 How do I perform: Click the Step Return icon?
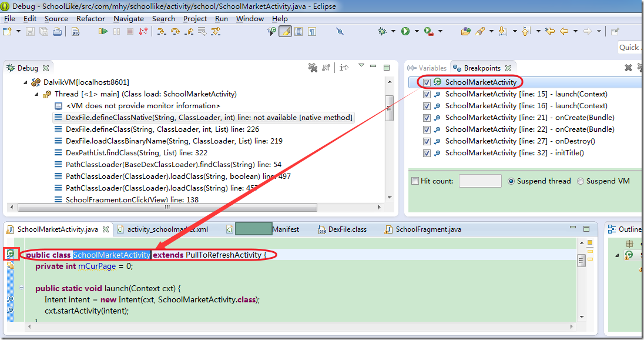pos(189,31)
